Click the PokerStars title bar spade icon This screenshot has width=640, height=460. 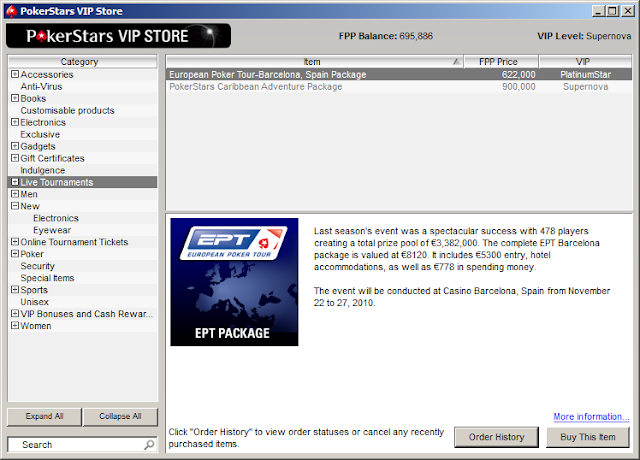11,11
